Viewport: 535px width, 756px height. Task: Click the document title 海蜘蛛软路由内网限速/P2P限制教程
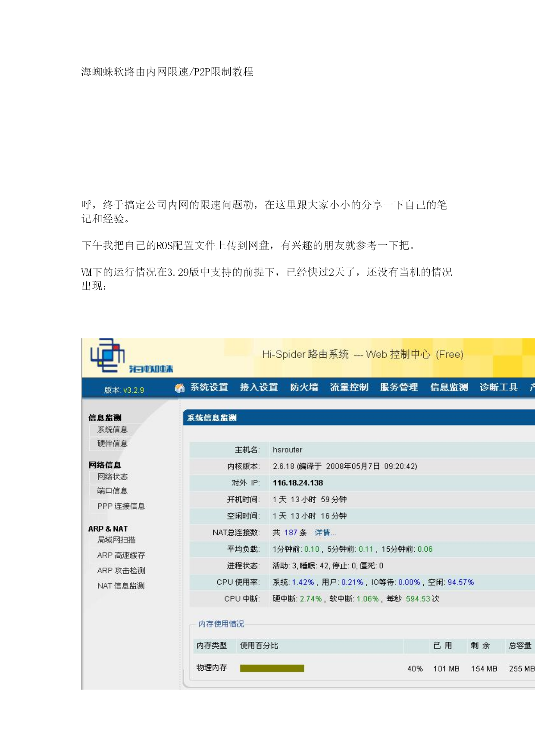click(167, 72)
